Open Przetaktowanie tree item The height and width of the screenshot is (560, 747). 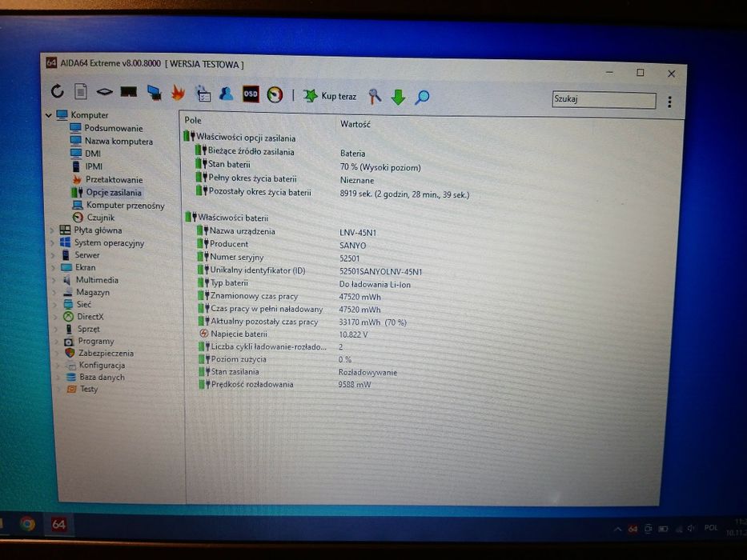click(114, 179)
